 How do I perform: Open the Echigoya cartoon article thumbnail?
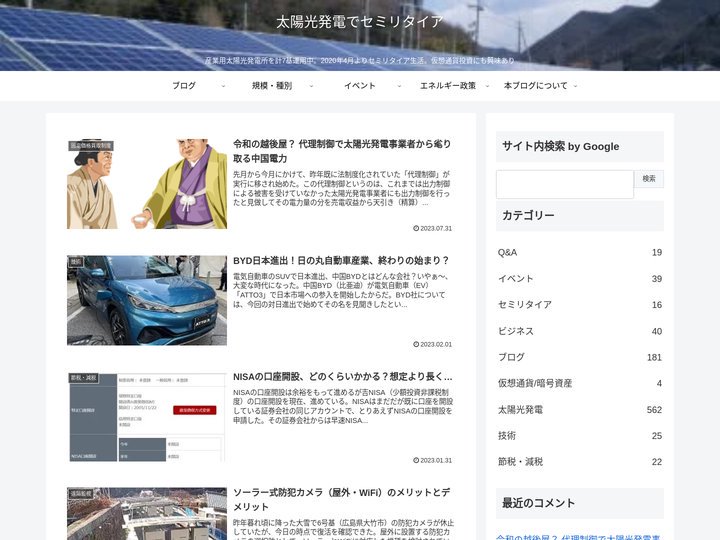pos(147,184)
